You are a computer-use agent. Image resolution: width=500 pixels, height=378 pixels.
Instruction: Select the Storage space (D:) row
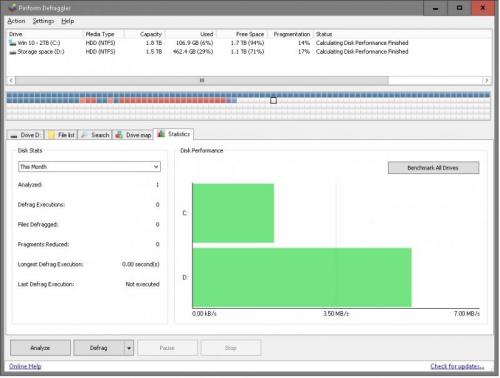(249, 52)
